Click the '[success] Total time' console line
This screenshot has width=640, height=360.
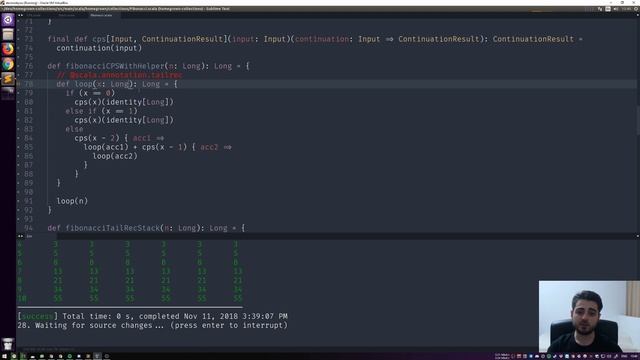152,316
